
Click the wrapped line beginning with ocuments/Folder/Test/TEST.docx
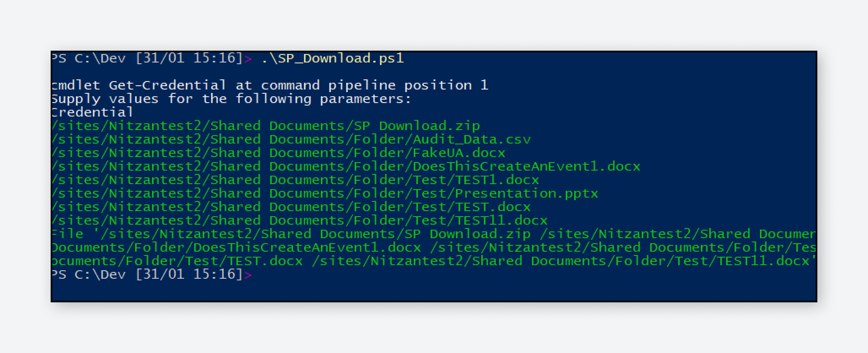[x=177, y=261]
